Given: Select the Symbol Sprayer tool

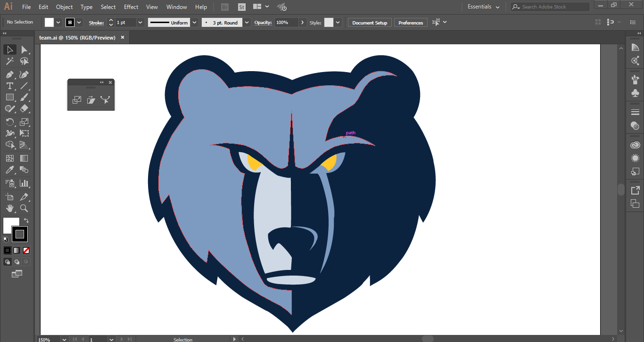Looking at the screenshot, I should click(x=9, y=183).
